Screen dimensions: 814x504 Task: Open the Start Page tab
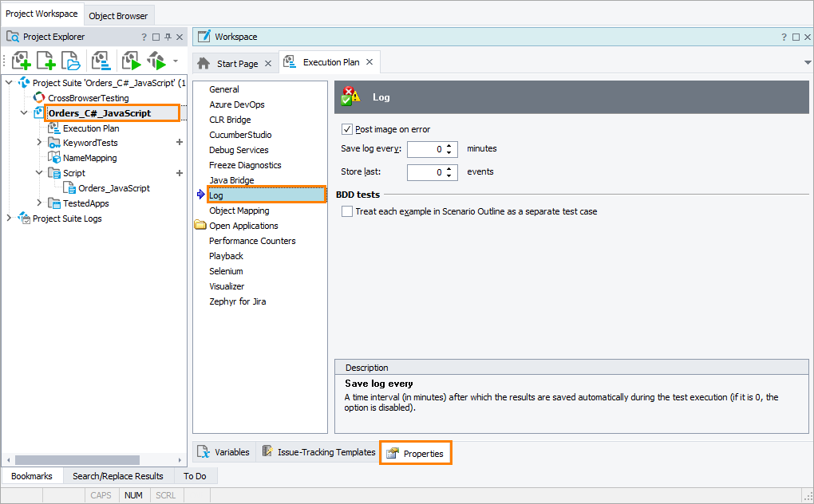coord(237,63)
